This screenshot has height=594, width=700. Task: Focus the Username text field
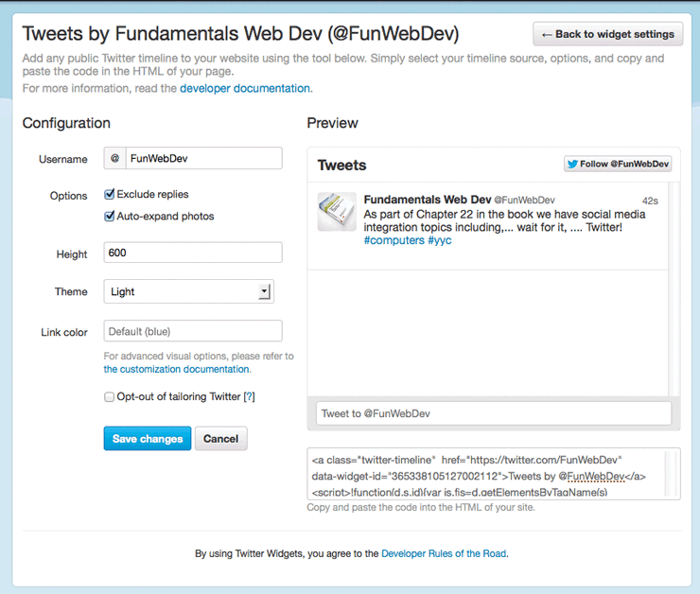tap(202, 159)
